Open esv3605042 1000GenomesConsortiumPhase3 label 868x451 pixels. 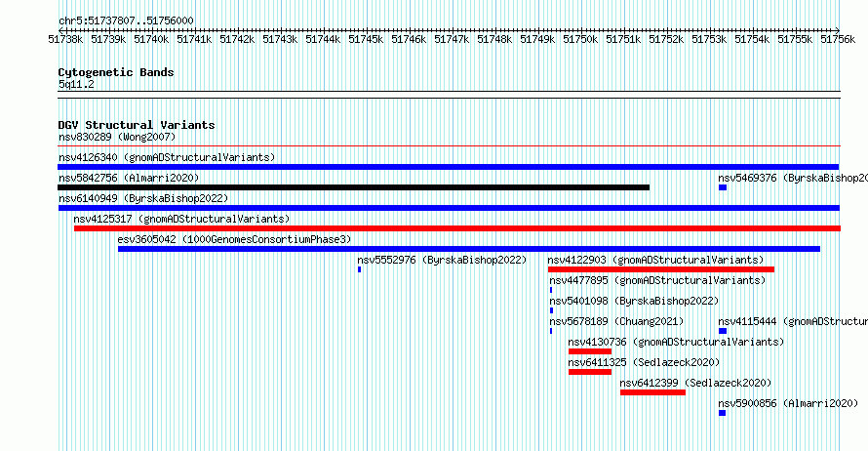pos(234,239)
